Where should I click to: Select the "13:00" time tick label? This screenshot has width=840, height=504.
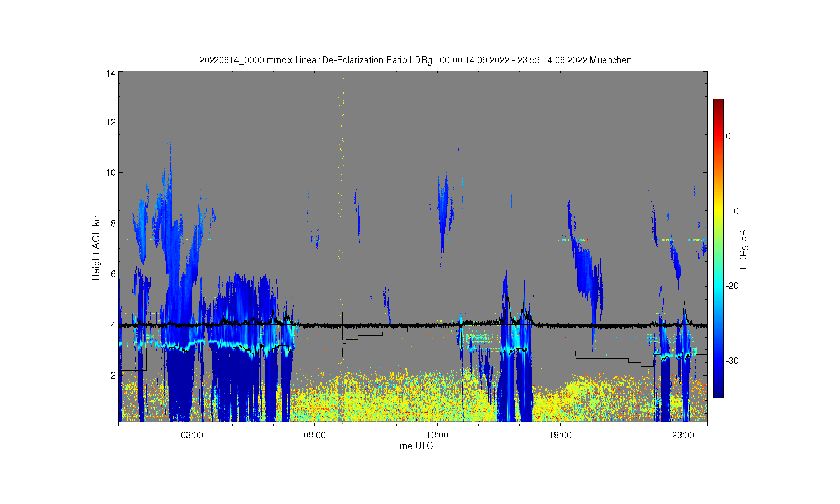point(437,435)
